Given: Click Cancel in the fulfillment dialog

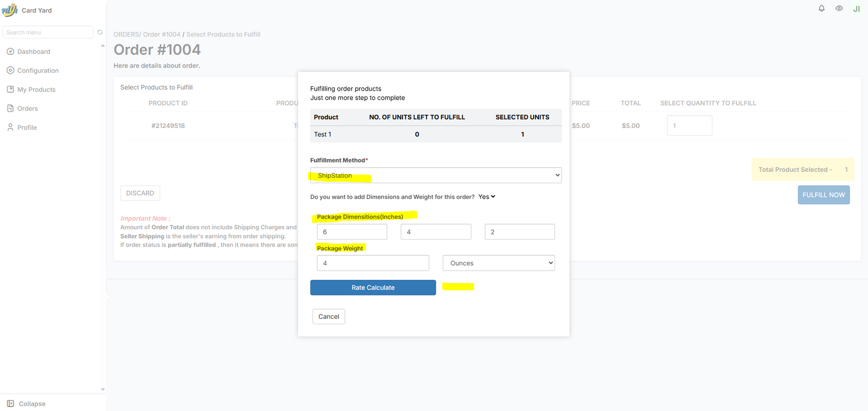Looking at the screenshot, I should point(329,317).
